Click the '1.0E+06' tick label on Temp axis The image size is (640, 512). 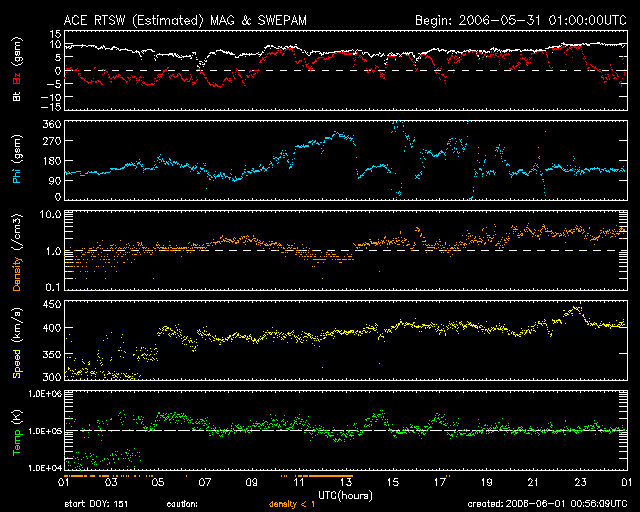coord(44,394)
